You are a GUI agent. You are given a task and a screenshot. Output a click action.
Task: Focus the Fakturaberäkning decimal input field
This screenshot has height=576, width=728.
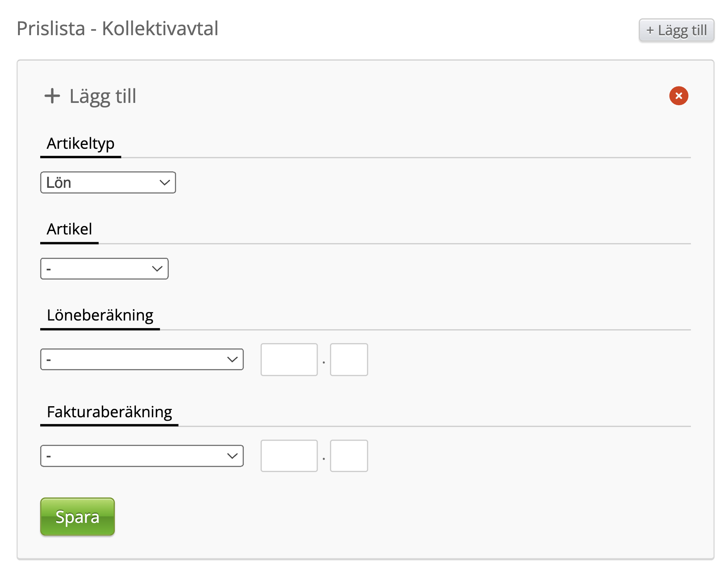pyautogui.click(x=349, y=456)
